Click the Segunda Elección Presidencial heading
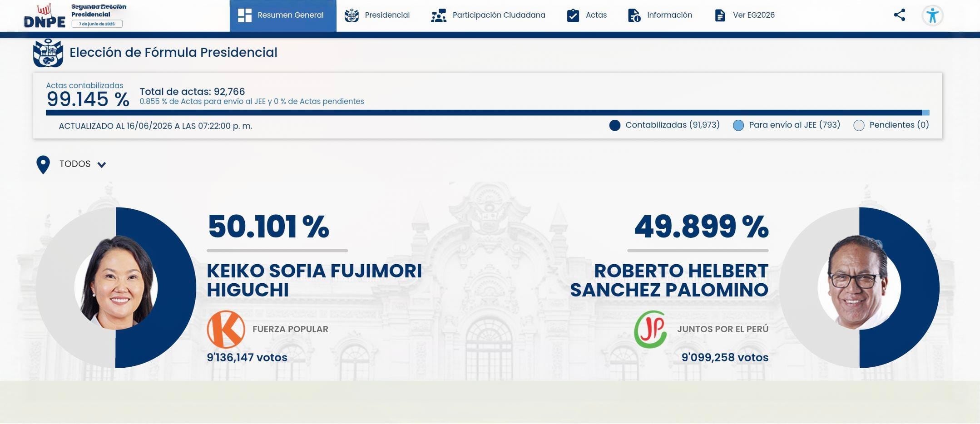980x424 pixels. pos(99,10)
